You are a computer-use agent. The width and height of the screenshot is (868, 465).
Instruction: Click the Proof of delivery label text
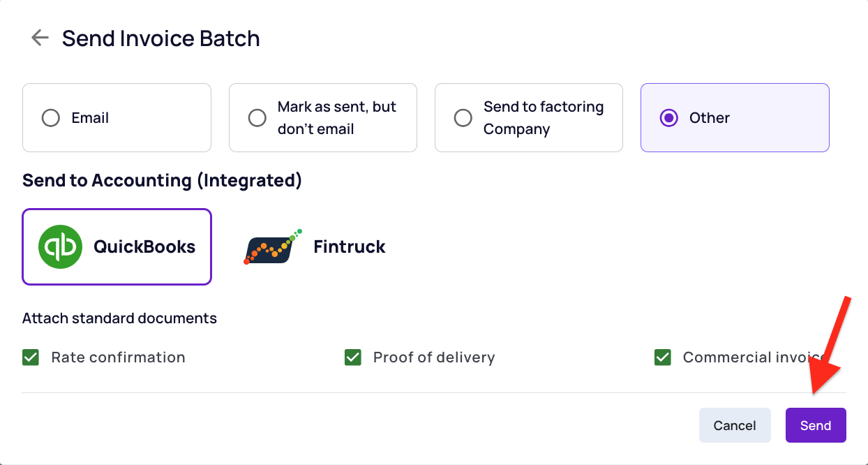[434, 357]
